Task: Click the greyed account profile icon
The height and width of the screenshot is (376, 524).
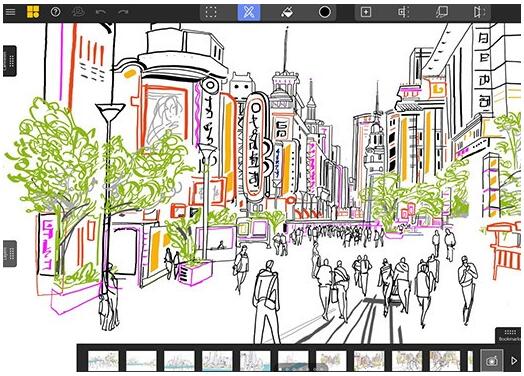Action: coord(79,12)
